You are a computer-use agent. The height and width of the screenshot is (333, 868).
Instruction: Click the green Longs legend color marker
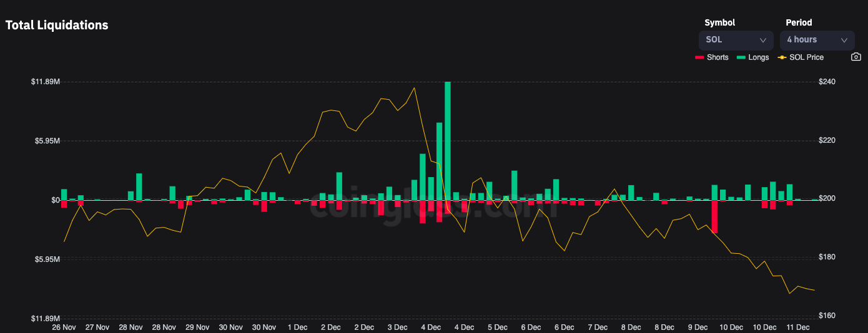pos(741,57)
